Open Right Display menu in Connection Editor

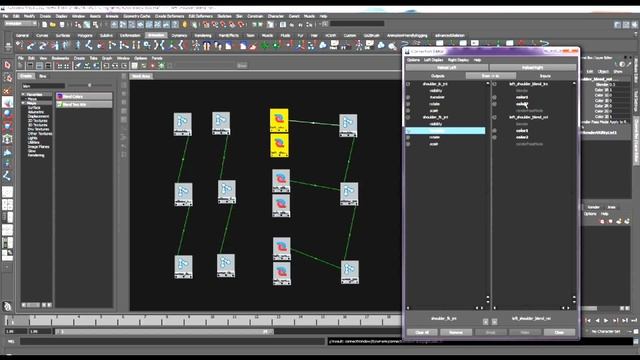pyautogui.click(x=458, y=60)
